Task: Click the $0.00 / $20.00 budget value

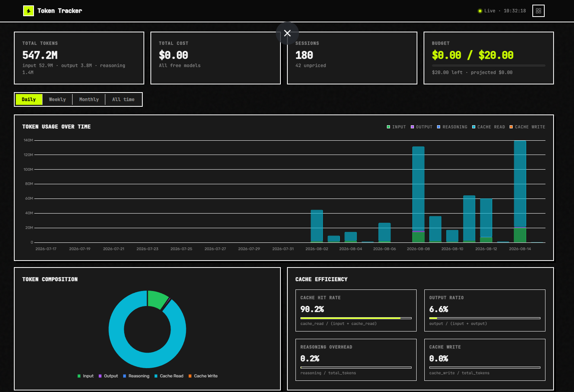Action: point(473,55)
